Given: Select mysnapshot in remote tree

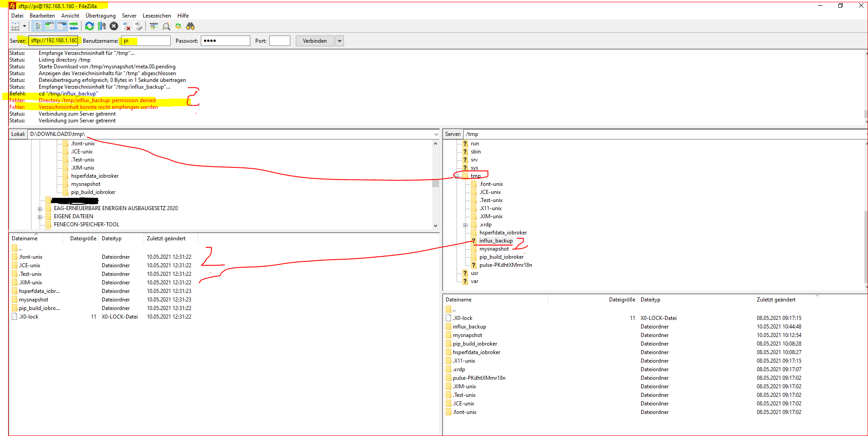Looking at the screenshot, I should [x=494, y=249].
